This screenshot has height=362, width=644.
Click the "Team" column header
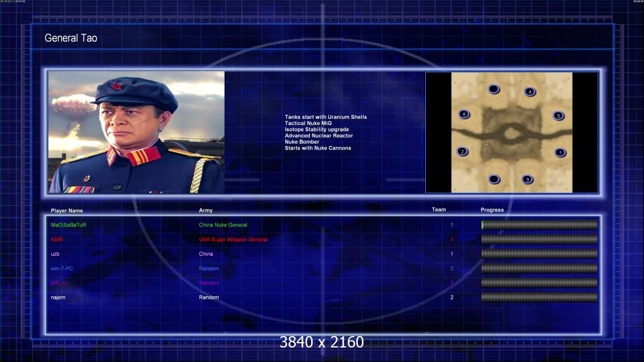coord(439,209)
